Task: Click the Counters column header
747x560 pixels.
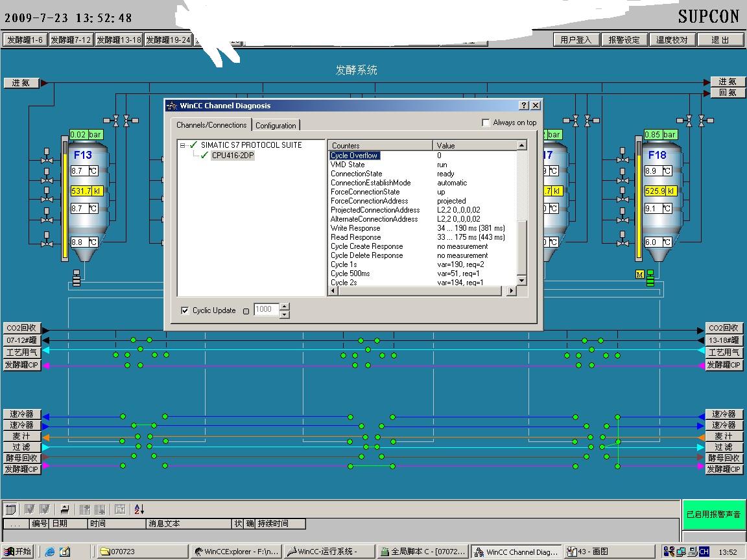Action: (380, 145)
